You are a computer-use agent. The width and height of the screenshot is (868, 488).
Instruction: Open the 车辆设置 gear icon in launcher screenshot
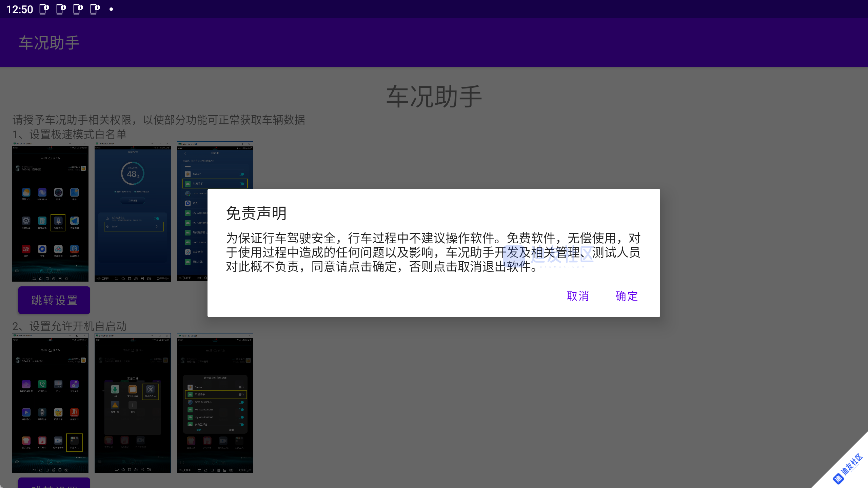(26, 221)
